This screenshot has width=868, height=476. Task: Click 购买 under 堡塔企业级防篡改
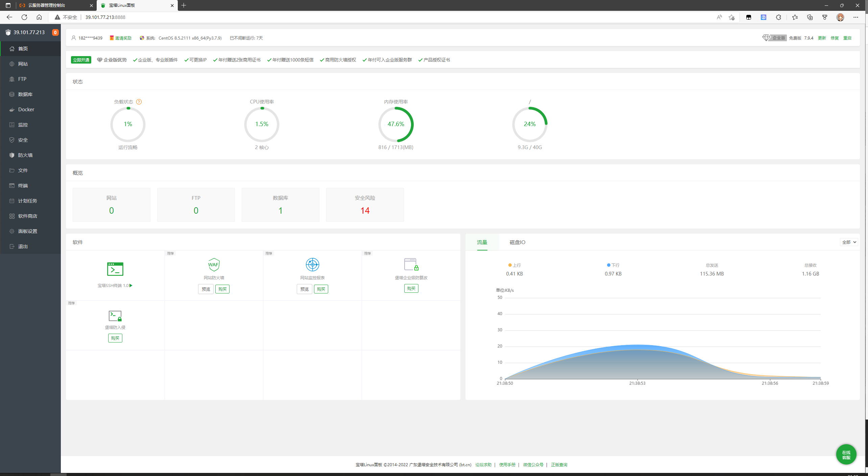pyautogui.click(x=411, y=288)
